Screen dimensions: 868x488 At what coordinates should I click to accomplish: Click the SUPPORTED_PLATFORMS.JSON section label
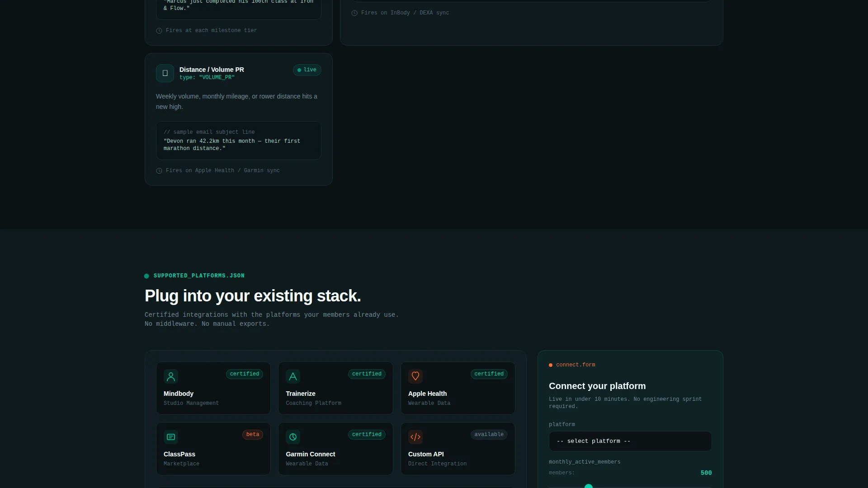point(199,276)
